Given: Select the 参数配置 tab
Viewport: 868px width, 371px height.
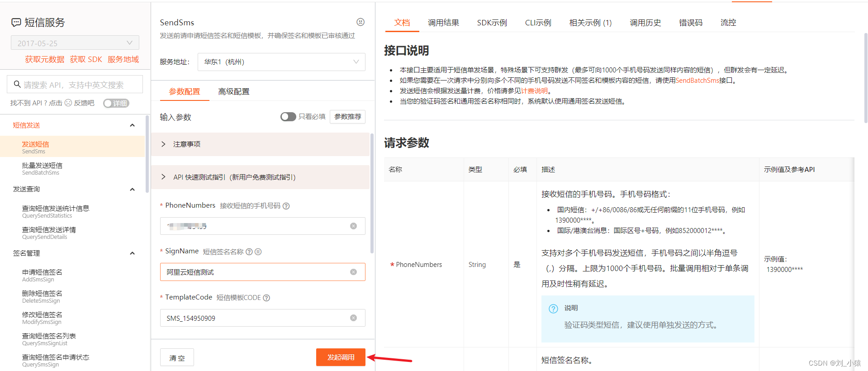Looking at the screenshot, I should [x=185, y=91].
